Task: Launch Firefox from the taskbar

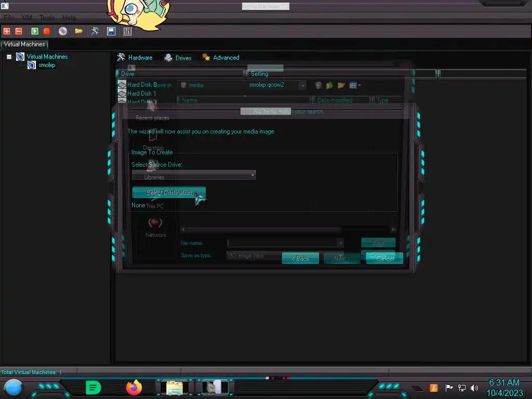Action: [134, 388]
